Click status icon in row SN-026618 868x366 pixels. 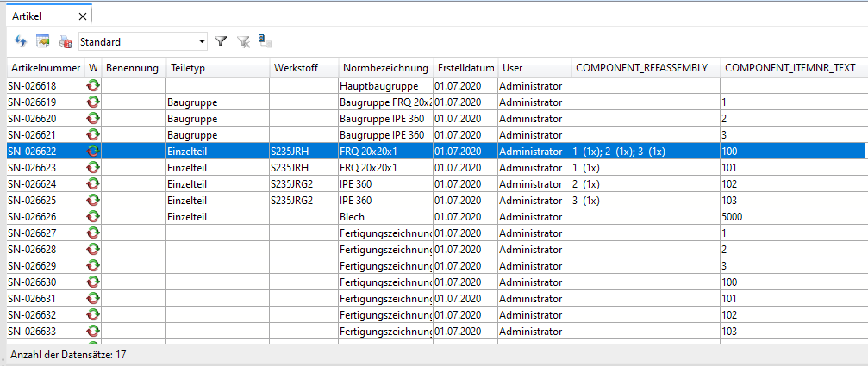point(93,86)
